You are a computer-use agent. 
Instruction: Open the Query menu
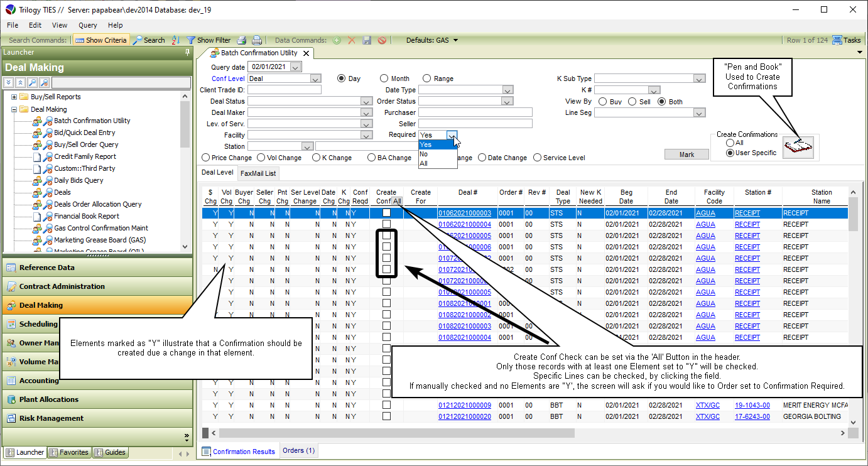(87, 25)
